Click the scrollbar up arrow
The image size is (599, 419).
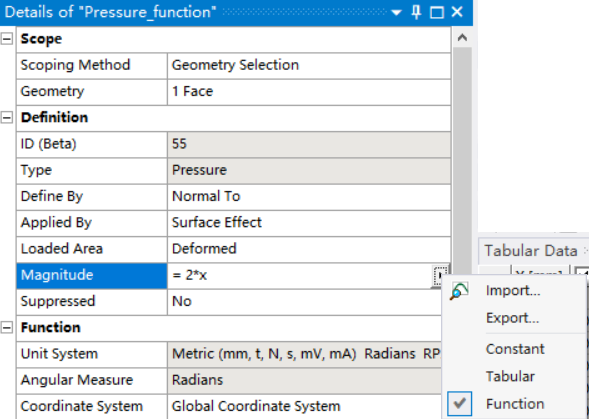click(x=462, y=37)
